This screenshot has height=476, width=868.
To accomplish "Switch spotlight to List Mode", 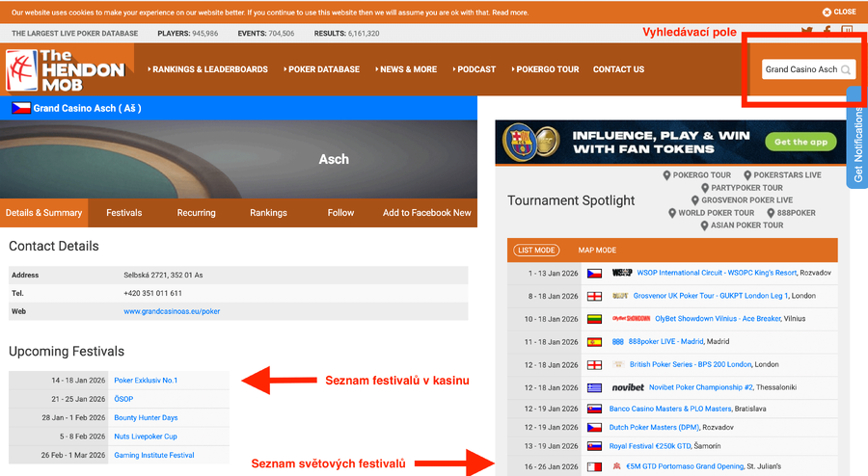I will 535,251.
